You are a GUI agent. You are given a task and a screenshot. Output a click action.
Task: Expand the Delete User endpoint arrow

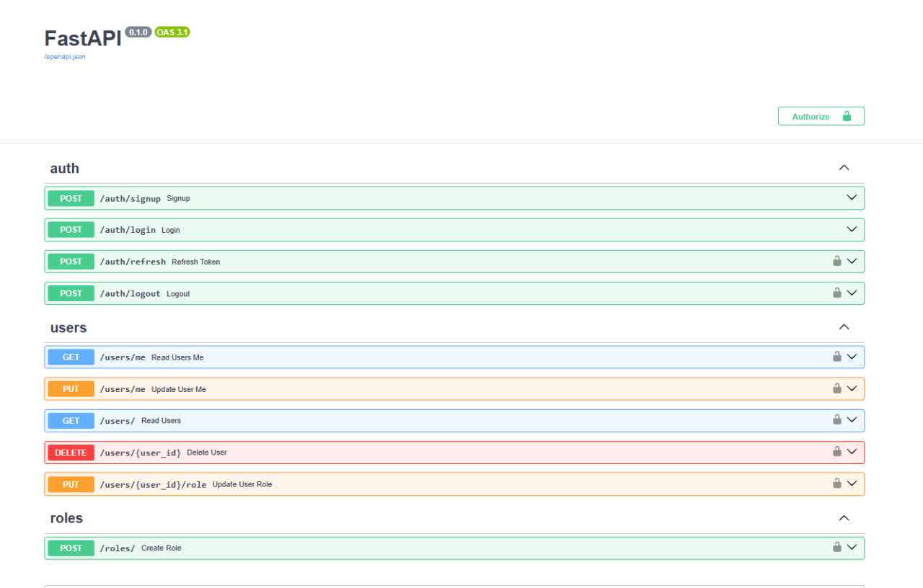click(852, 451)
